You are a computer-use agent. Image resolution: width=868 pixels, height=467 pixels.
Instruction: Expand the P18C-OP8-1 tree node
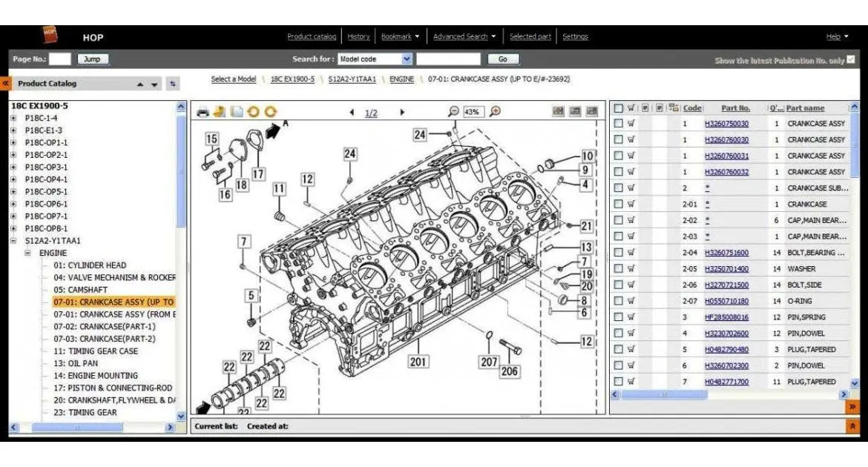pyautogui.click(x=13, y=228)
